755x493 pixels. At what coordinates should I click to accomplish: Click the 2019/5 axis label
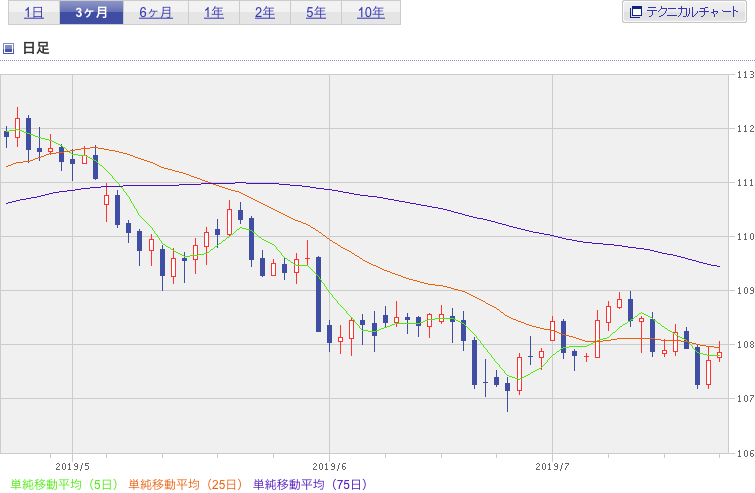72,466
